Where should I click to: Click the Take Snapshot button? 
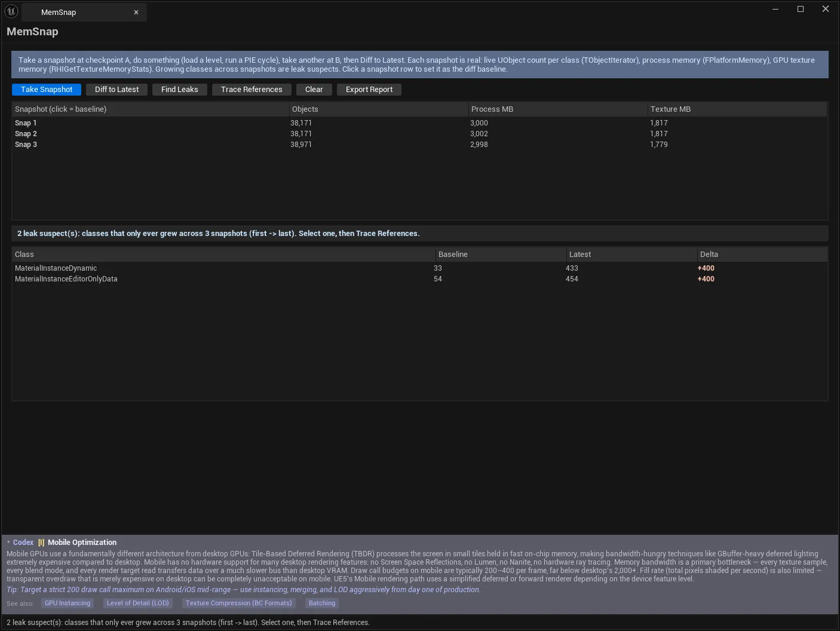[x=47, y=90]
